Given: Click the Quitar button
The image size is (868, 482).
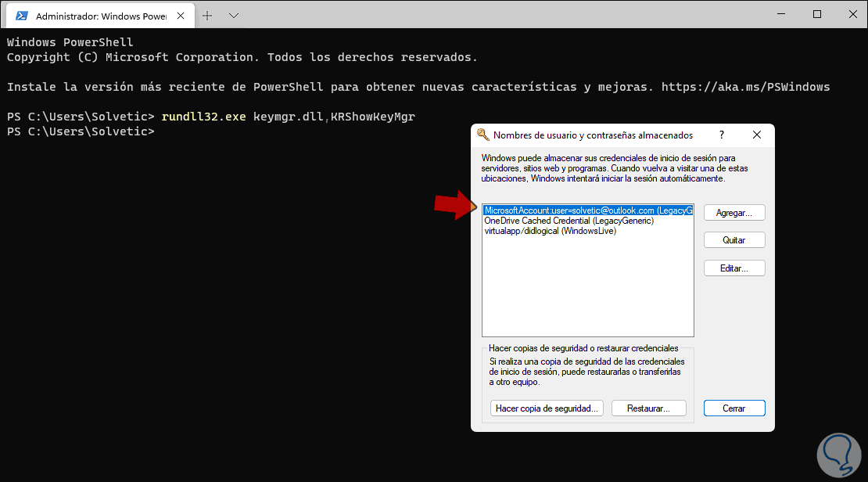Looking at the screenshot, I should tap(734, 240).
